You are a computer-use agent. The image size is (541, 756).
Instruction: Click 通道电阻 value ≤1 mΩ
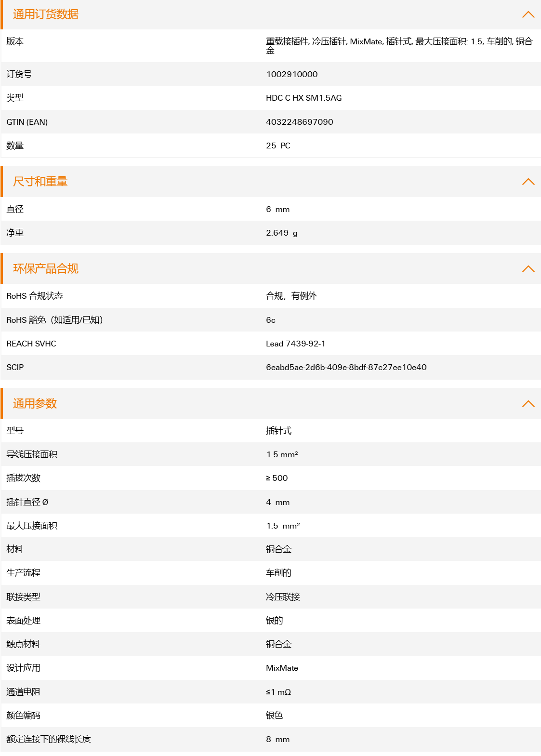(278, 692)
